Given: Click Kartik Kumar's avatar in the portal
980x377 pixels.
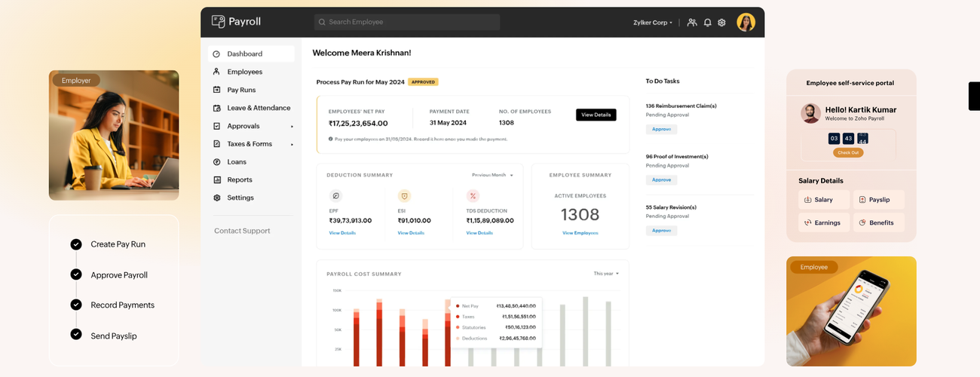Looking at the screenshot, I should pyautogui.click(x=810, y=113).
